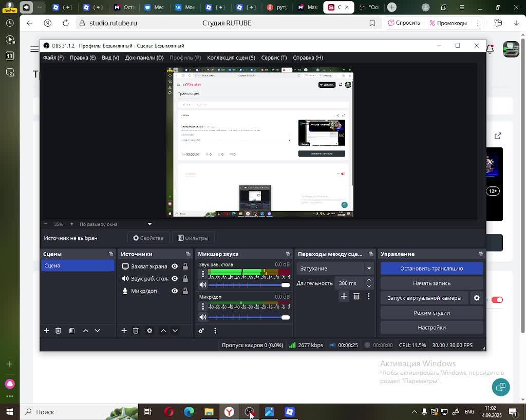This screenshot has width=526, height=420.
Task: Move scene down arrow in Scenes panel
Action: tap(97, 331)
